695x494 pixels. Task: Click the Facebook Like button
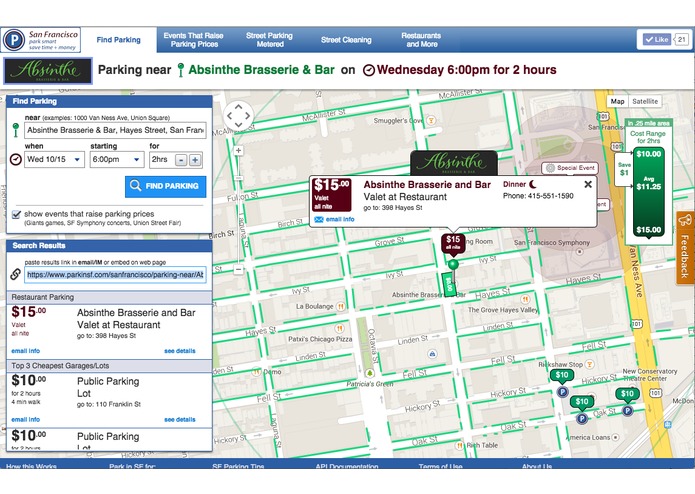[x=657, y=39]
